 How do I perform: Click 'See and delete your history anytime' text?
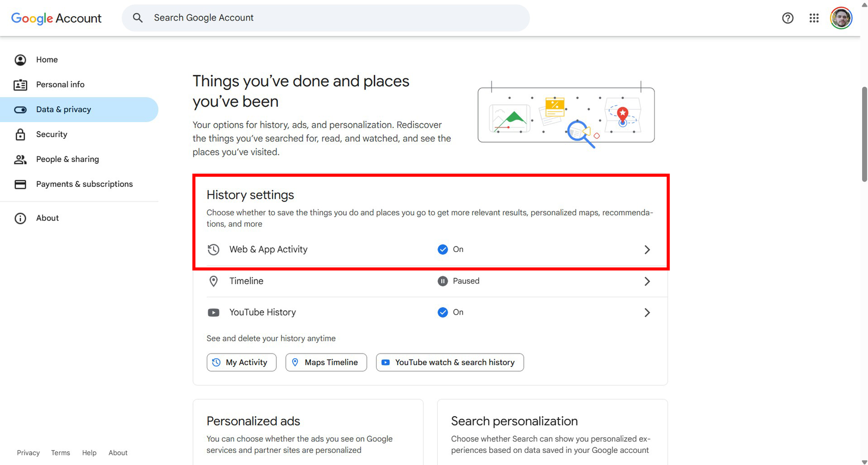(x=271, y=339)
